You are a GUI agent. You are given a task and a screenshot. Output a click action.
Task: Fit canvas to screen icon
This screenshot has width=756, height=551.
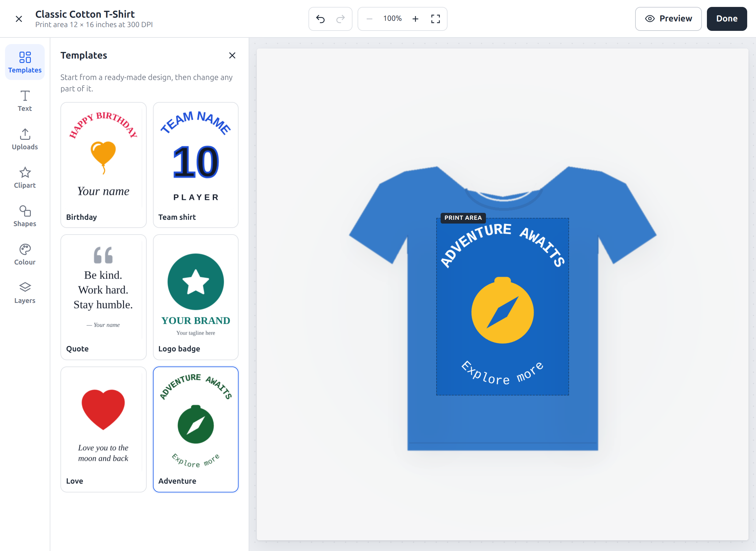(435, 19)
